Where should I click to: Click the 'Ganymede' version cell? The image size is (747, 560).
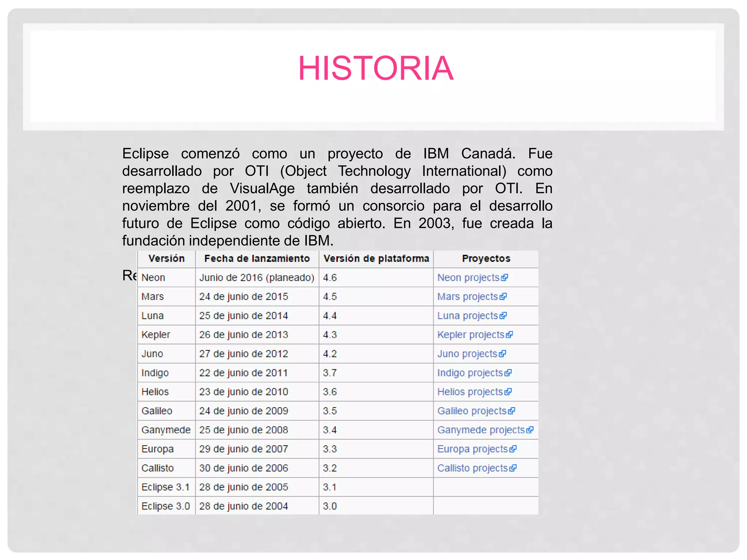(x=166, y=430)
